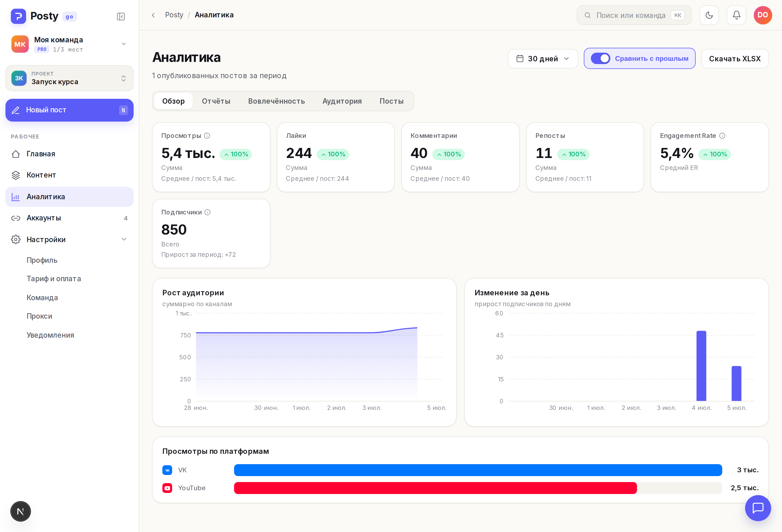
Task: Open the DO user avatar menu
Action: tap(763, 15)
